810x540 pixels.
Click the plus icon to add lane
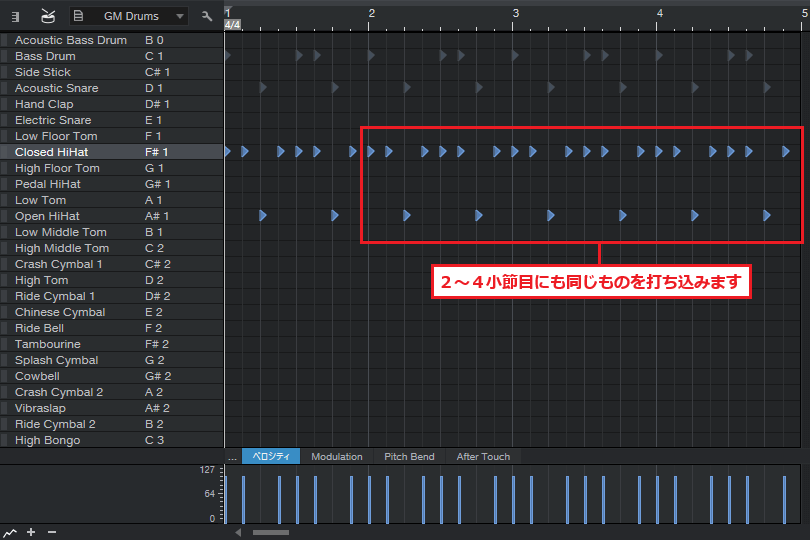click(x=31, y=532)
